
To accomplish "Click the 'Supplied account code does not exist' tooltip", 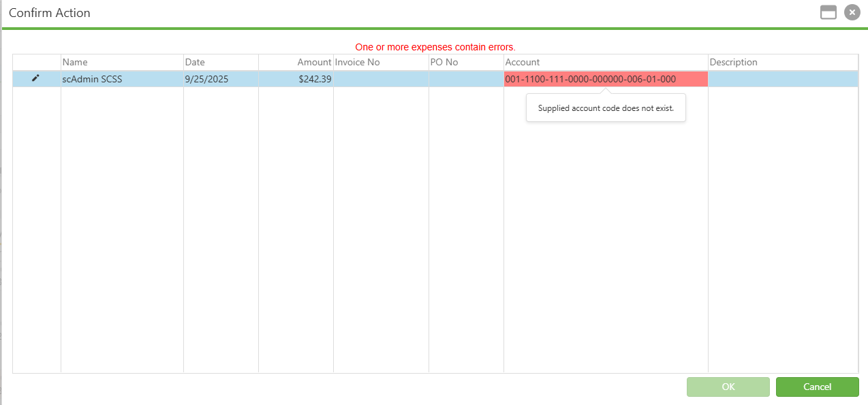I will [x=606, y=108].
